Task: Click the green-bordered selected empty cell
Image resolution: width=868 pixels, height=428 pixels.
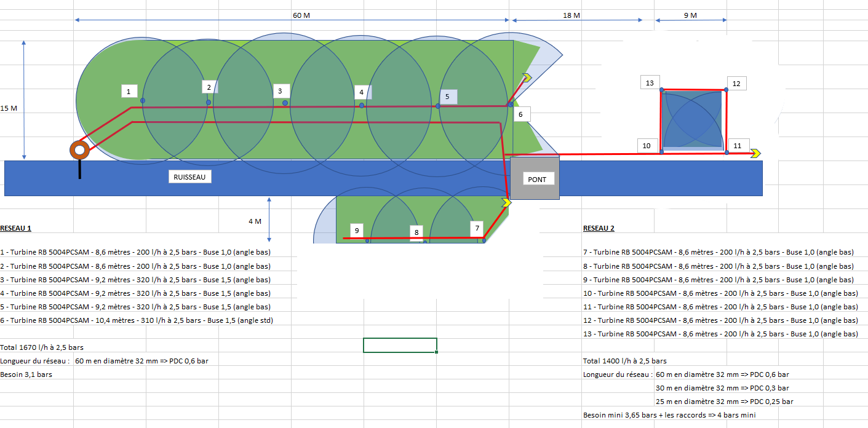Action: pos(400,345)
